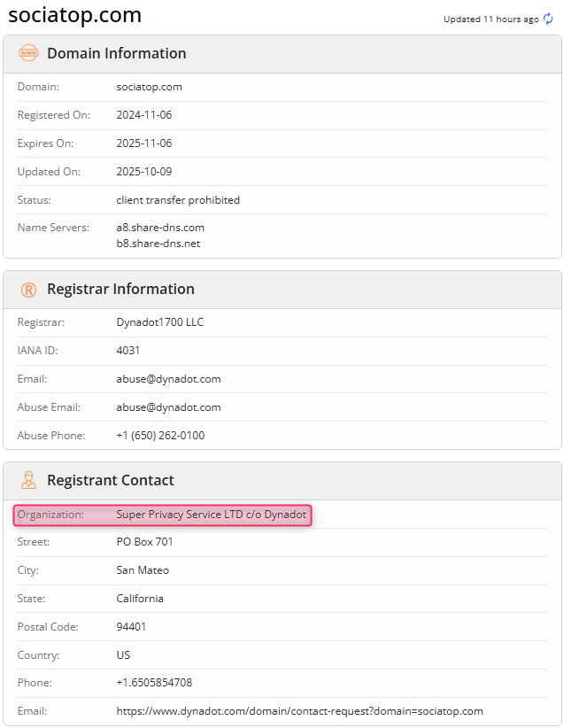Select the expiry date 2025-11-06
The height and width of the screenshot is (728, 564).
coord(143,143)
